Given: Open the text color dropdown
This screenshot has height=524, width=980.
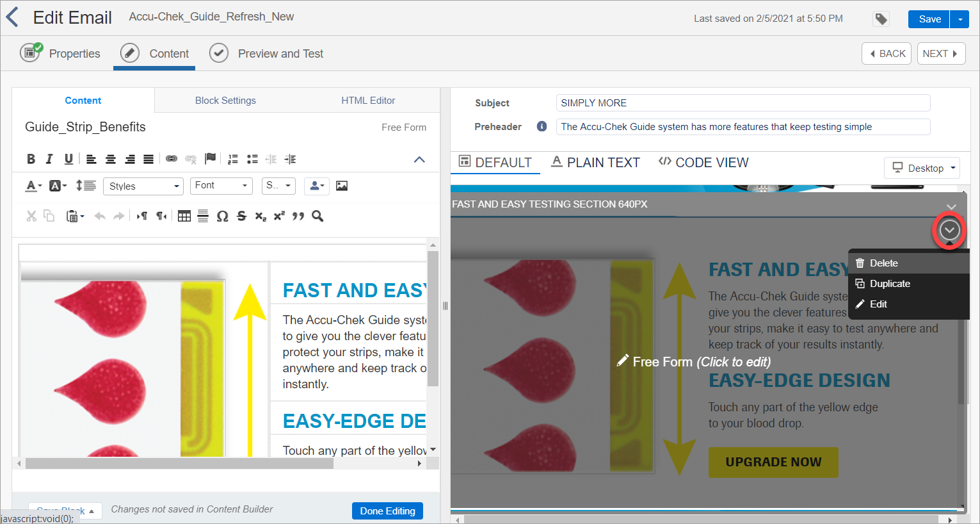Looking at the screenshot, I should pyautogui.click(x=33, y=186).
